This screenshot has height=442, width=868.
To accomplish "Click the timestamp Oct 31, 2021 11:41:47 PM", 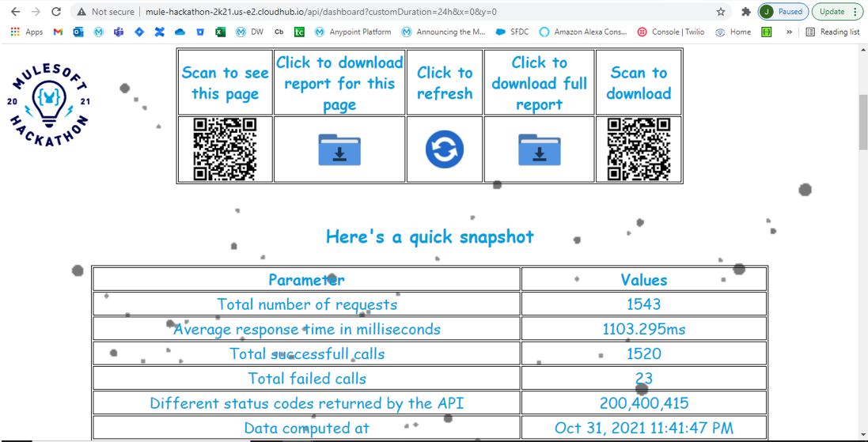I will click(644, 428).
